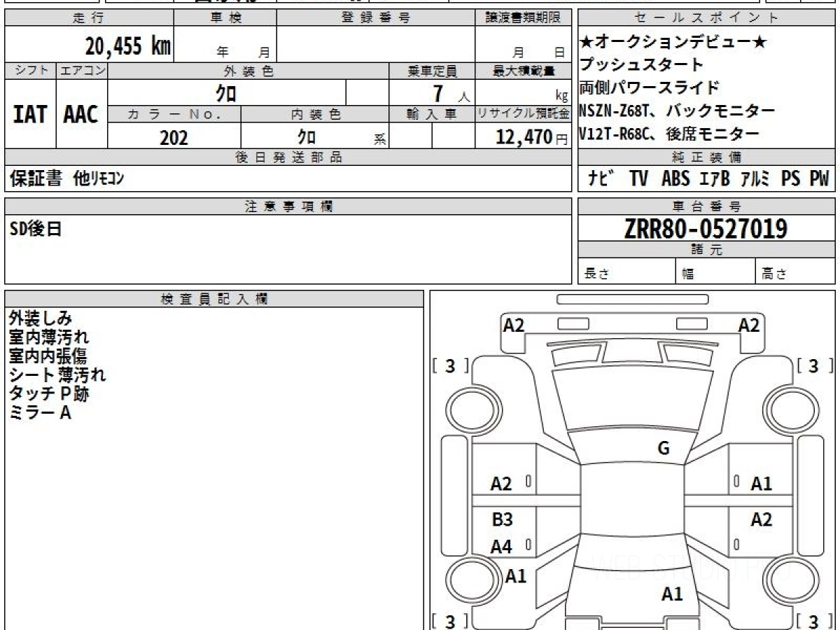Click the 外装色 header cell
Image resolution: width=840 pixels, height=630 pixels.
248,71
